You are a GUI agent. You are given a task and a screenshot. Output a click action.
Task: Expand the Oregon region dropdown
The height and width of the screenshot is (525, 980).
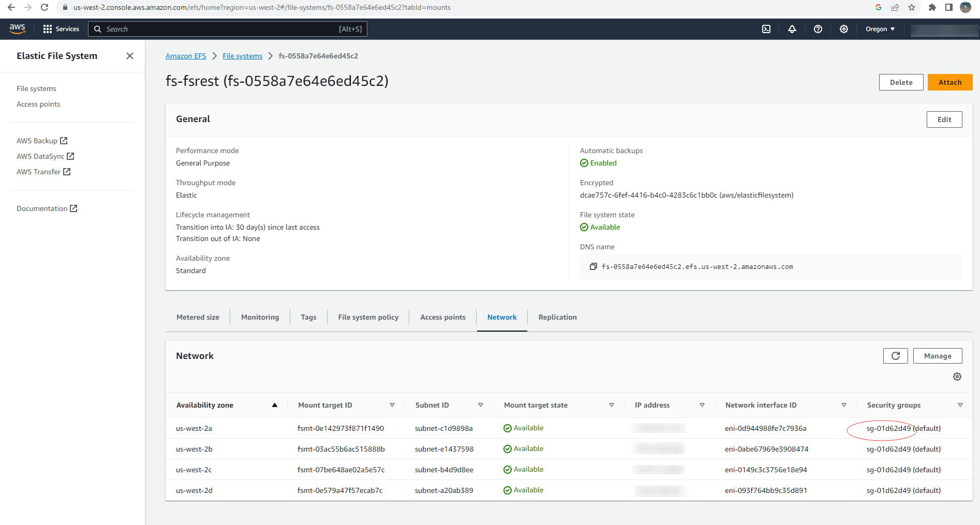click(x=880, y=29)
